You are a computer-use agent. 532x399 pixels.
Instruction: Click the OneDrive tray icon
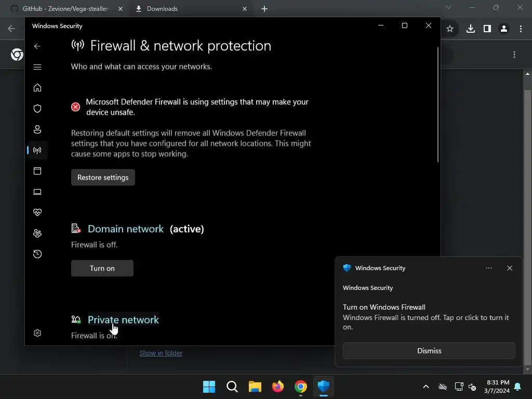pyautogui.click(x=443, y=387)
